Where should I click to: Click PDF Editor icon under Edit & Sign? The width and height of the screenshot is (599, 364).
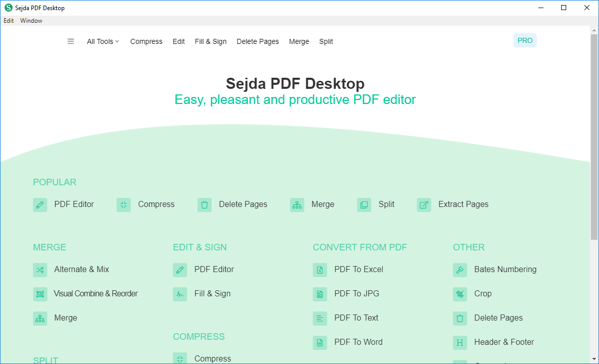[x=180, y=270]
